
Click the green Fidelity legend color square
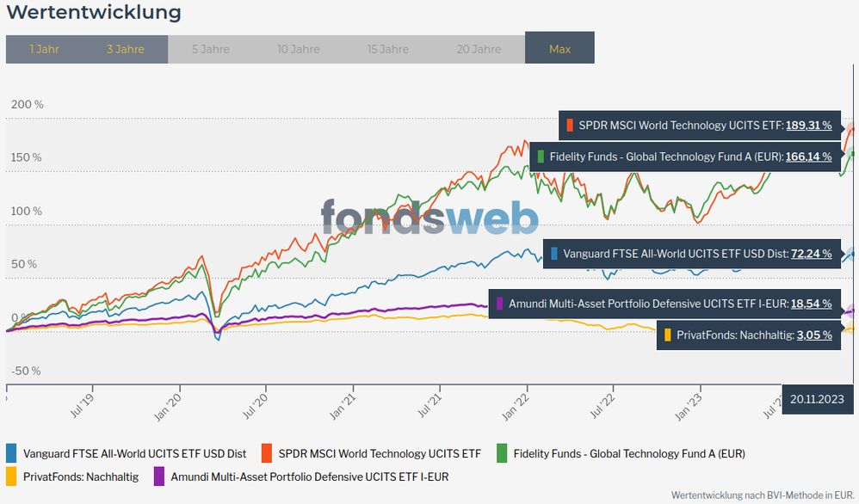pyautogui.click(x=502, y=453)
